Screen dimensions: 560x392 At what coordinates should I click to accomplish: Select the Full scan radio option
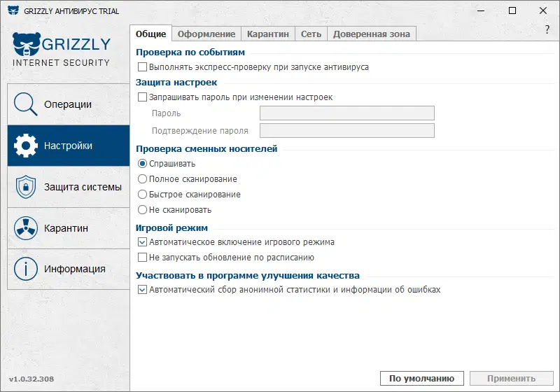[143, 179]
